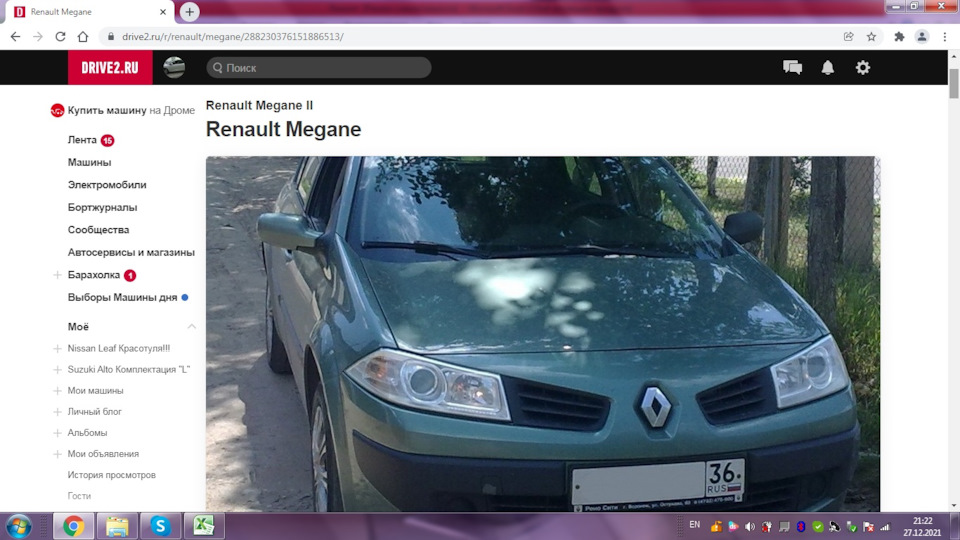Expand Suzuki Alto plus icon

tap(57, 370)
